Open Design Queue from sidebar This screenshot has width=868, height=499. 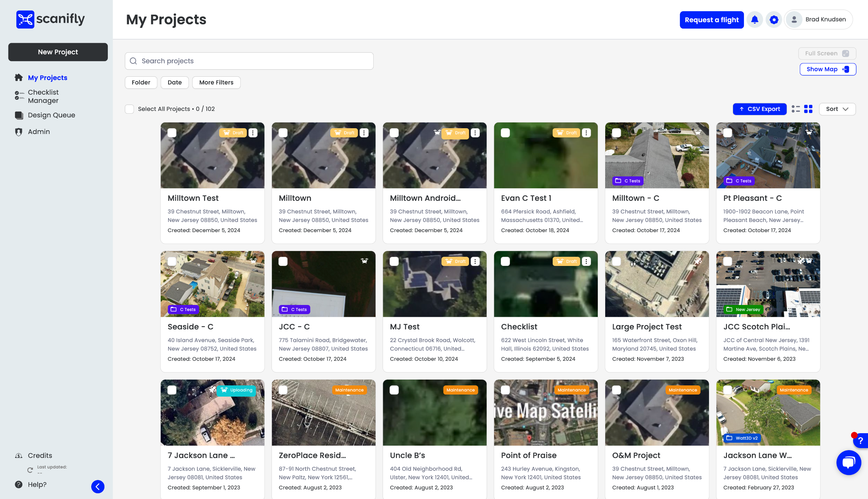52,115
